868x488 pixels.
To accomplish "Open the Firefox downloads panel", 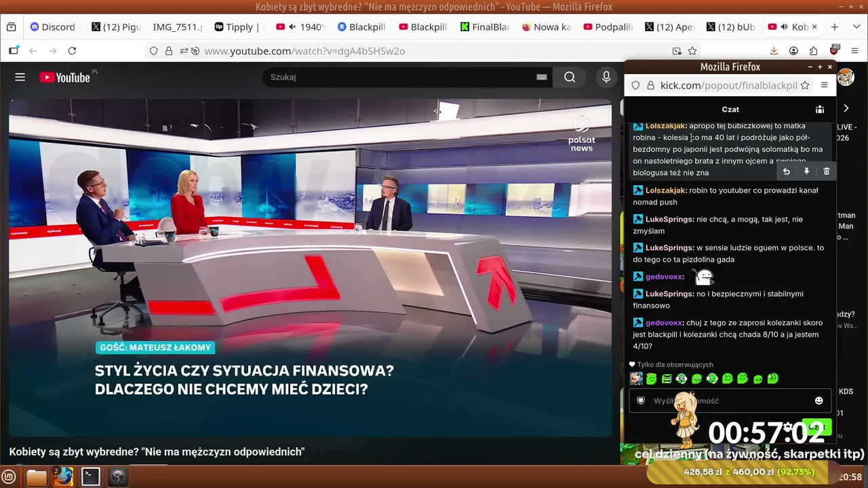I will point(774,51).
